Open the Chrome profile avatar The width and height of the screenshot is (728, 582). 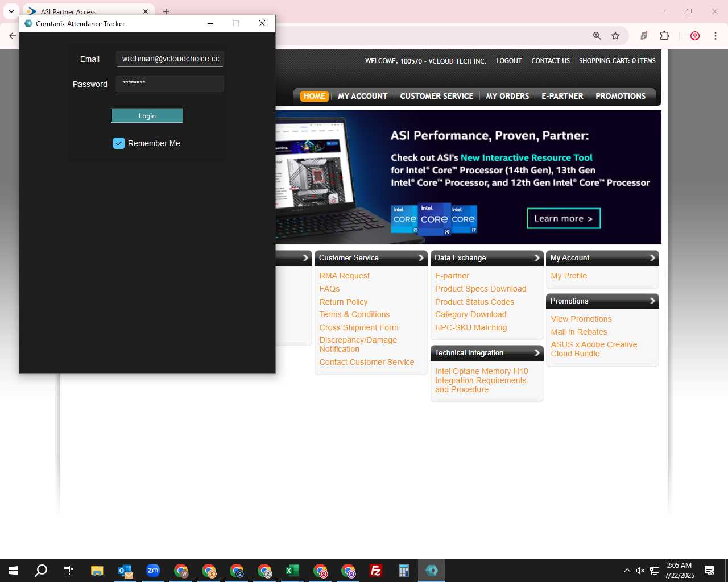click(694, 36)
